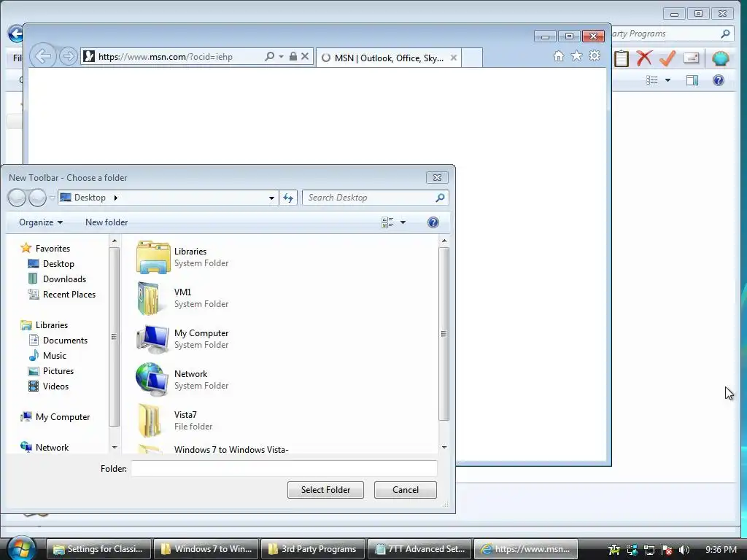Click the refresh button beside path bar

click(x=288, y=198)
